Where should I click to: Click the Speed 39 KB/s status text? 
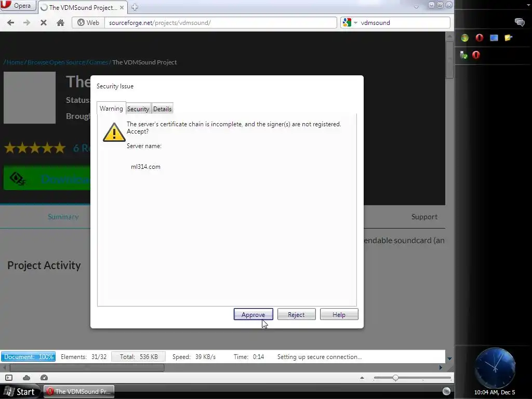[x=194, y=356]
